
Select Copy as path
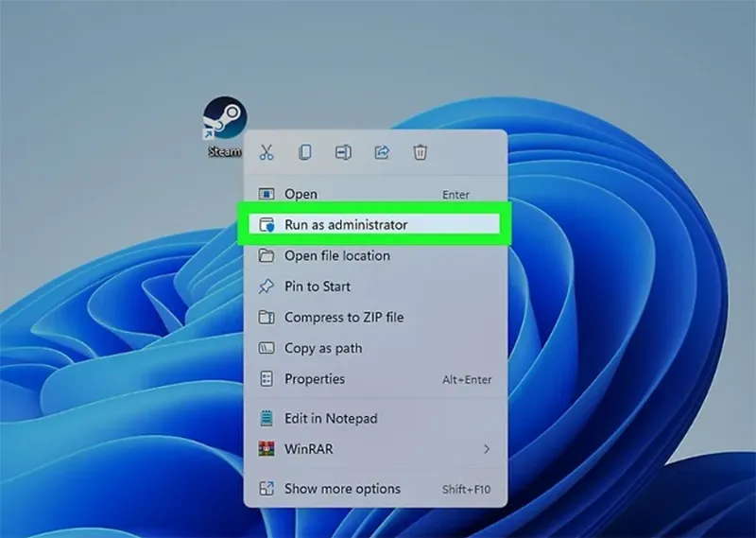point(375,348)
